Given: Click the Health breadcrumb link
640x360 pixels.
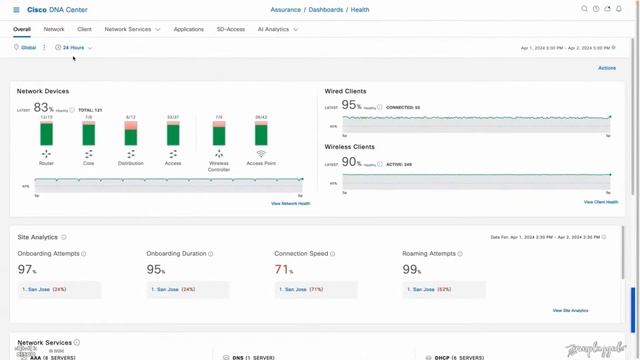Looking at the screenshot, I should click(360, 10).
